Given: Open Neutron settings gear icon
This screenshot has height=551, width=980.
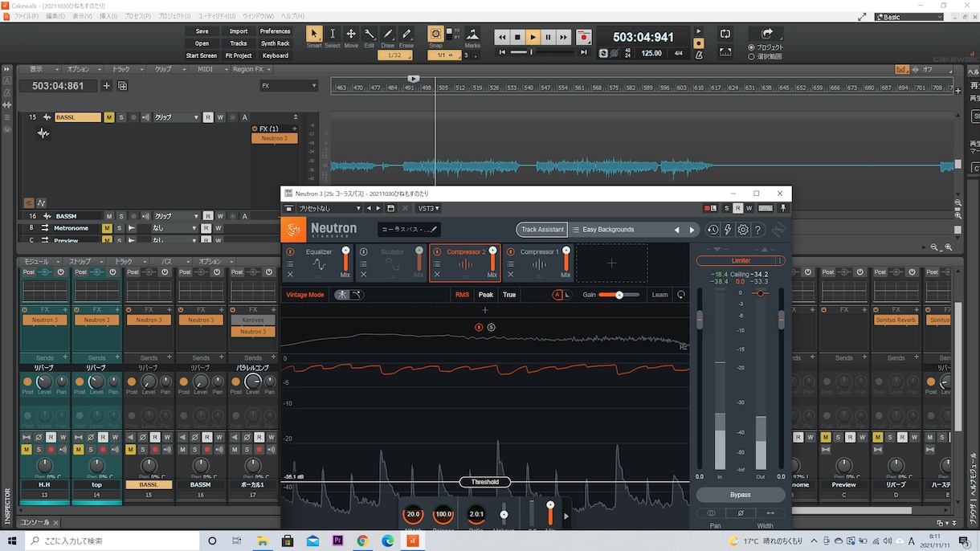Looking at the screenshot, I should 743,230.
